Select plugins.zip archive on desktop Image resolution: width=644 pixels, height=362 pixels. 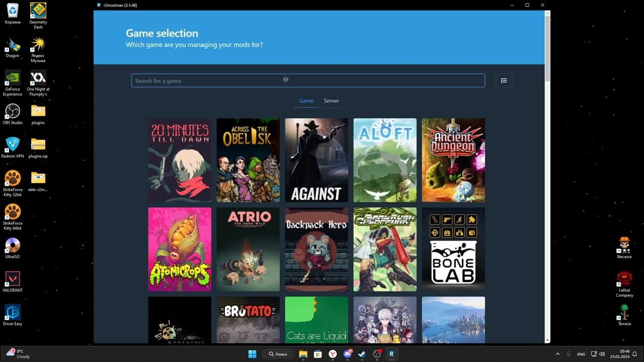[38, 148]
